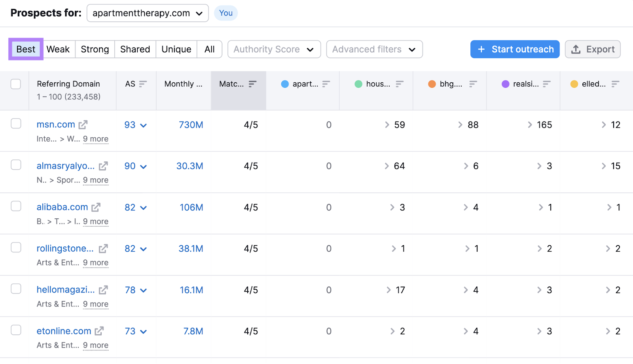Expand rollingstone... authority score 82
Image resolution: width=633 pixels, height=364 pixels.
pyautogui.click(x=144, y=249)
